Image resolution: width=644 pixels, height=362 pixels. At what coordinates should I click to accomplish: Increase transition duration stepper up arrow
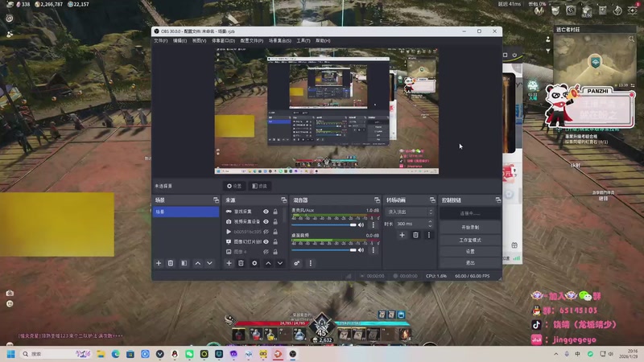pos(430,222)
